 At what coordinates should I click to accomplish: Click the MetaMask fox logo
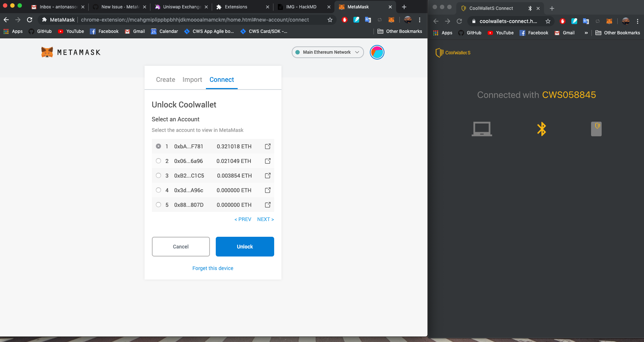pyautogui.click(x=47, y=52)
